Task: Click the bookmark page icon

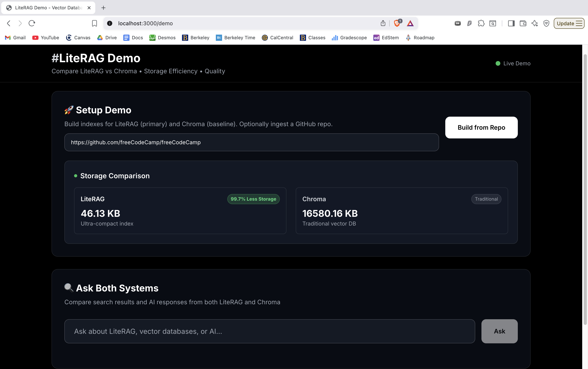Action: tap(94, 23)
